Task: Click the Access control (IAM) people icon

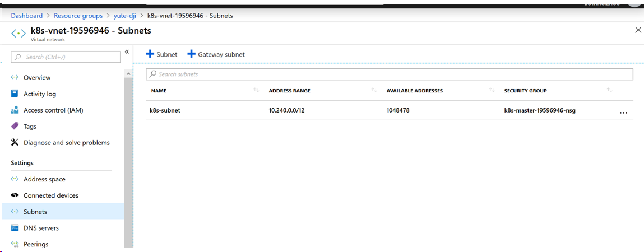Action: 15,110
